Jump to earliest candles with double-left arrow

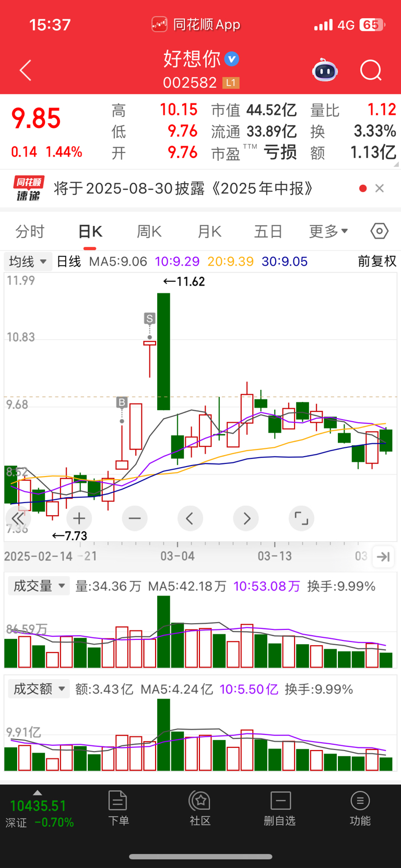point(18,518)
